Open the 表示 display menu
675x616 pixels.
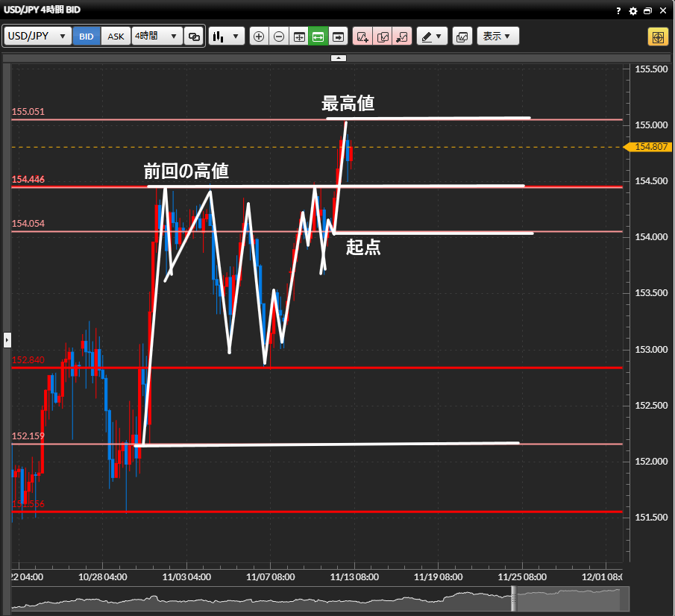tap(497, 37)
